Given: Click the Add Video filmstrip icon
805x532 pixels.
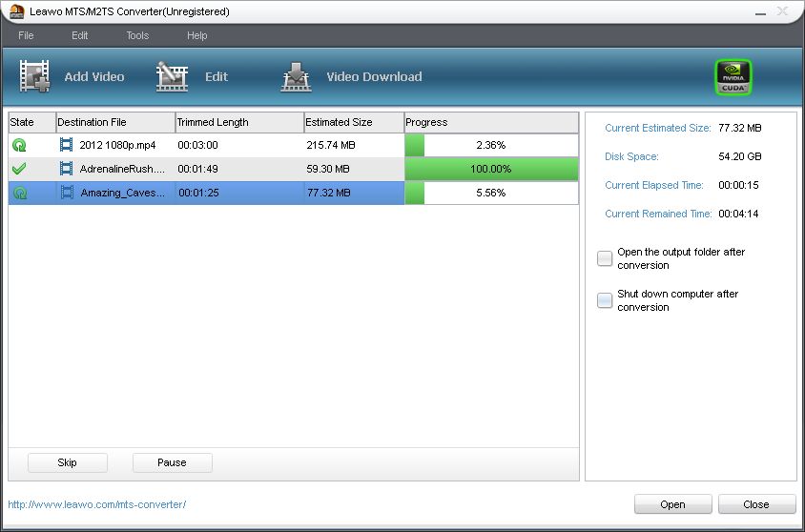Looking at the screenshot, I should tap(34, 76).
